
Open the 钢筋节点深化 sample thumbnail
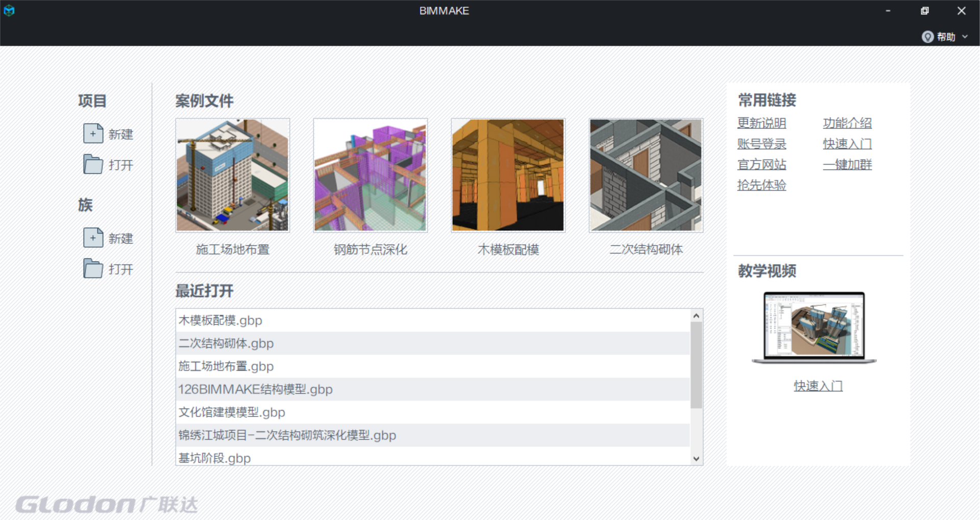click(371, 175)
